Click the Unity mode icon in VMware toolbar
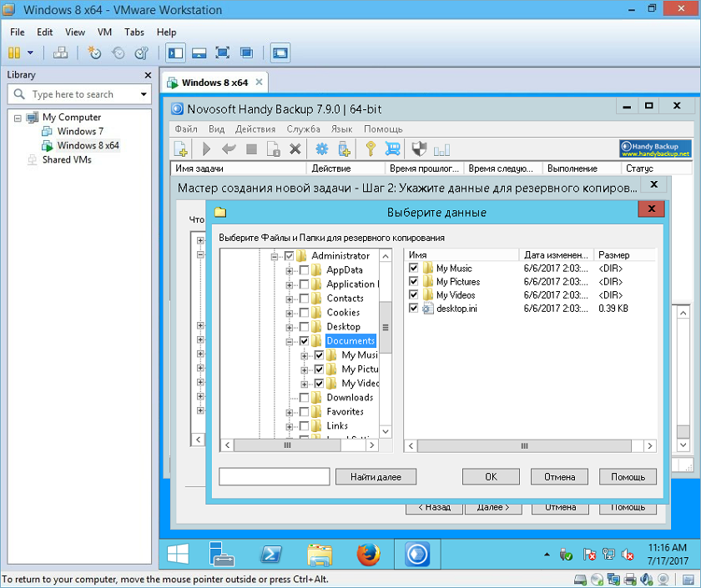This screenshot has width=701, height=588. click(x=246, y=53)
